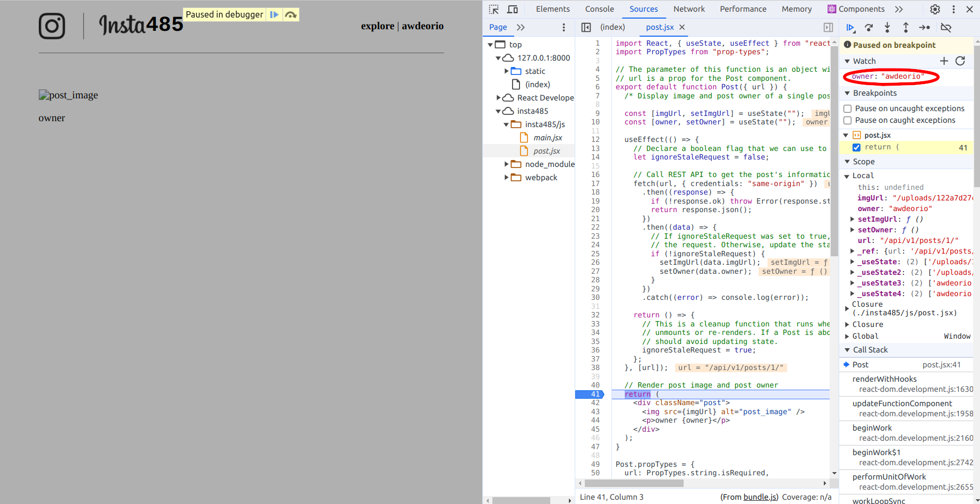Toggle device toolbar icon
Image resolution: width=980 pixels, height=504 pixels.
coord(513,9)
